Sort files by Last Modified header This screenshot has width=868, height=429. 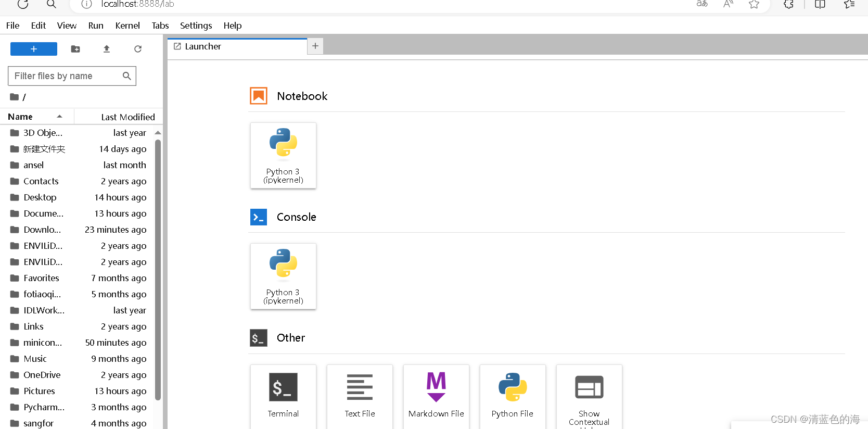pyautogui.click(x=119, y=117)
